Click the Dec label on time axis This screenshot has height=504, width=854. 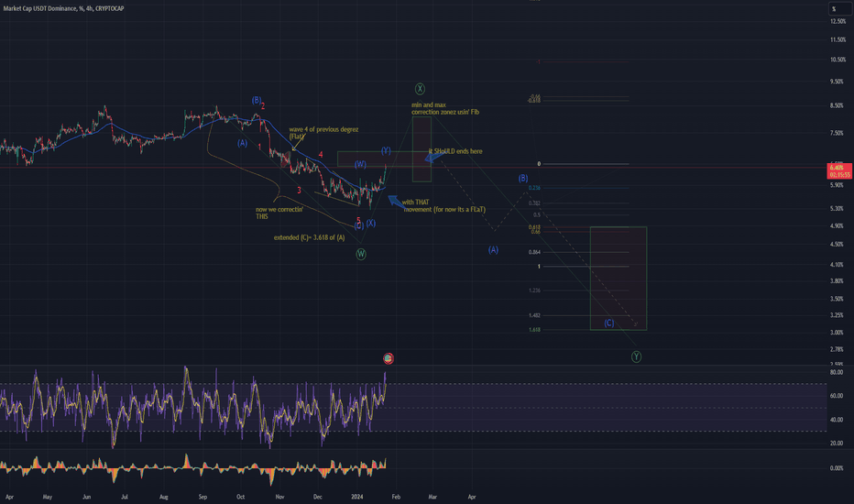point(318,497)
